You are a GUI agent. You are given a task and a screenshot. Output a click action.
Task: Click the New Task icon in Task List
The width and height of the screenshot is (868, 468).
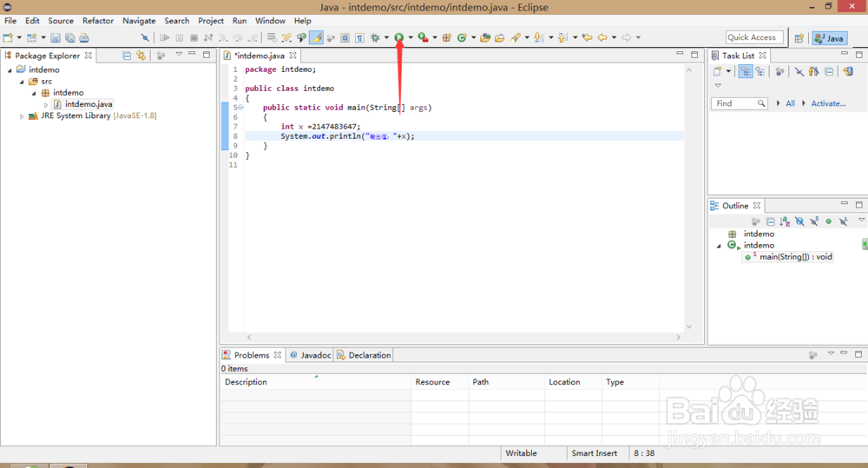(x=718, y=71)
